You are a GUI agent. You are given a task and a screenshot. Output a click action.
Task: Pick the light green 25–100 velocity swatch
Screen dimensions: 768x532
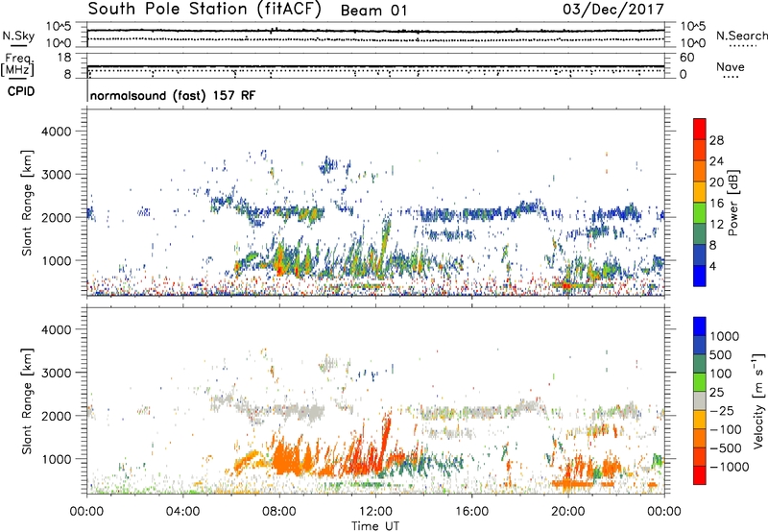click(700, 382)
